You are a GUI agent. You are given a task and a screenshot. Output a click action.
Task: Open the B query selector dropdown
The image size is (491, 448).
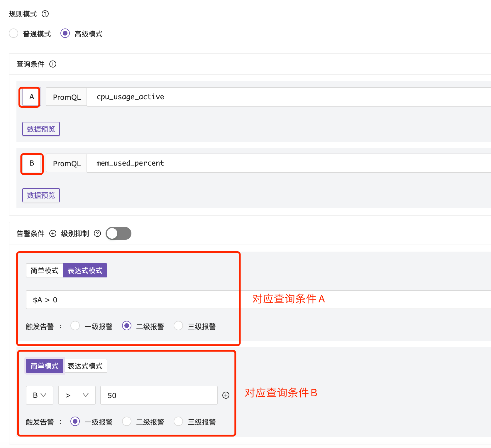pos(40,395)
